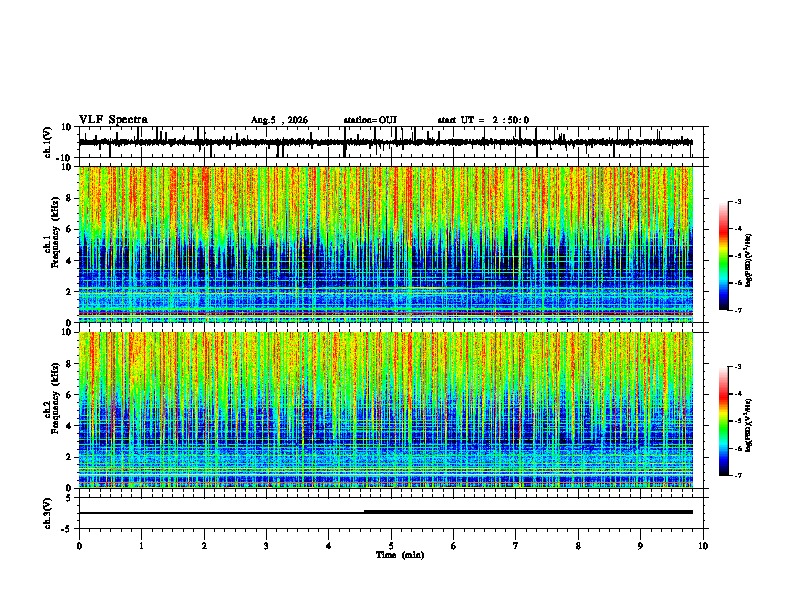Click the 4 kHz tick label on ch.2 axis
The height and width of the screenshot is (612, 792).
tap(69, 426)
